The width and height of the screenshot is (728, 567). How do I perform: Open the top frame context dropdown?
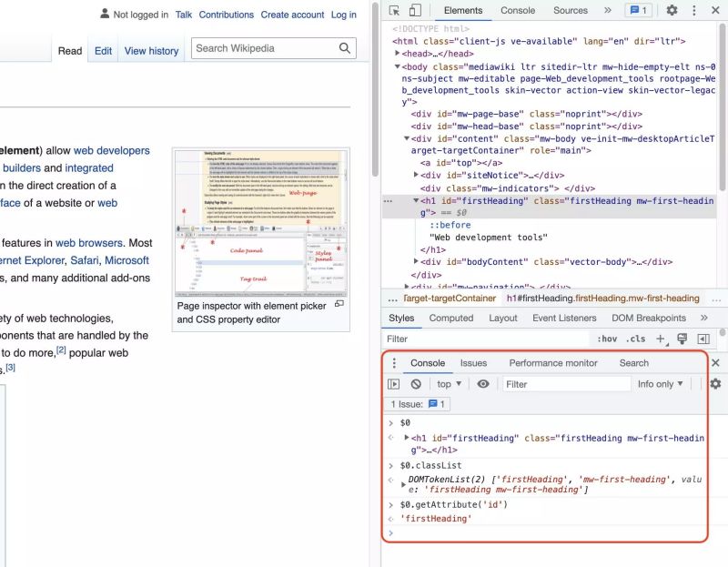447,384
